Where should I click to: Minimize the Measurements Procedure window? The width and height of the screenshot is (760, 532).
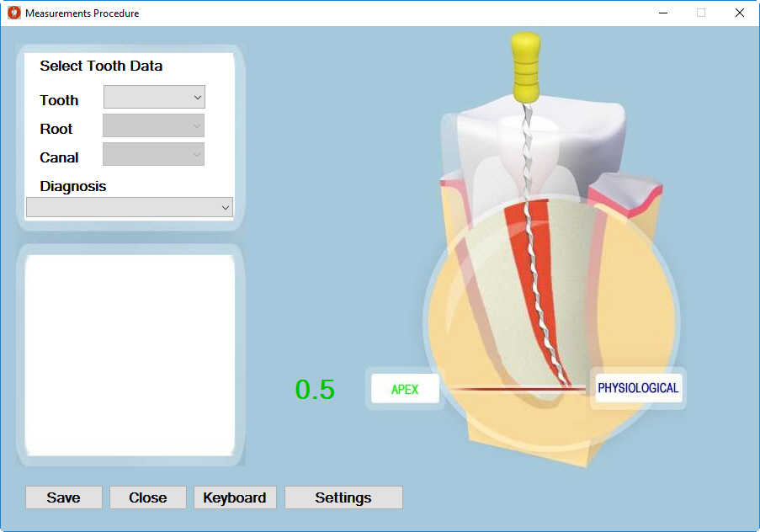(x=663, y=13)
